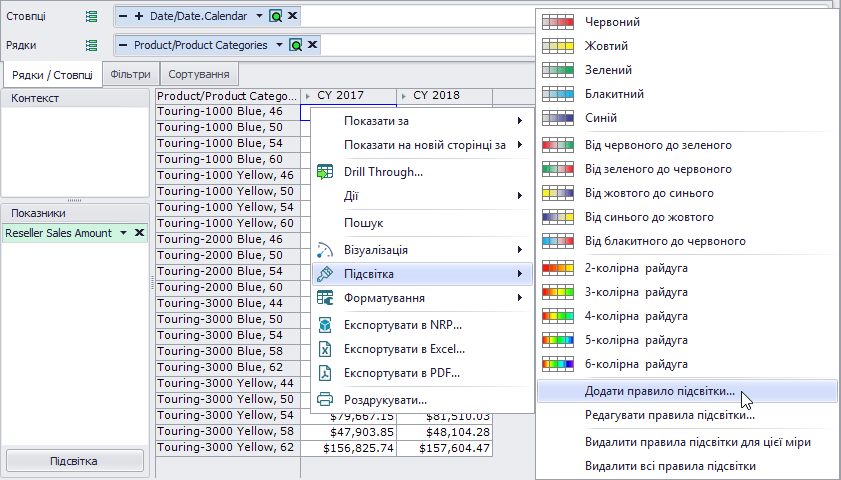
Task: Remove Product/Product Categories from rows
Action: [312, 45]
